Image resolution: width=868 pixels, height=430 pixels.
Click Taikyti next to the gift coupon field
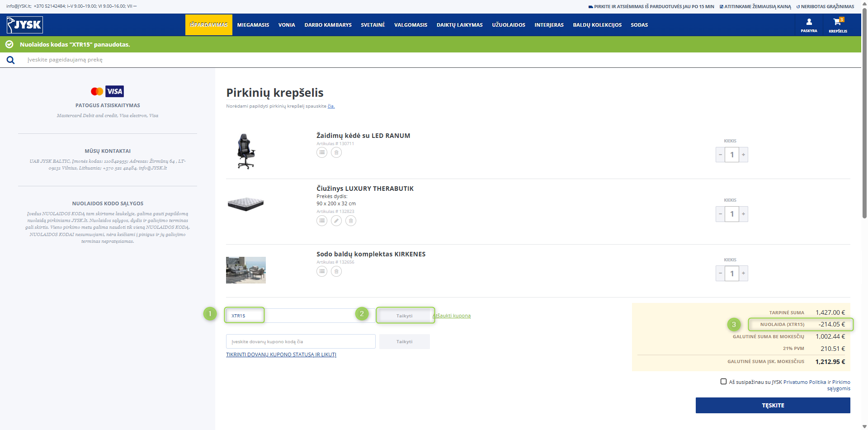(405, 342)
